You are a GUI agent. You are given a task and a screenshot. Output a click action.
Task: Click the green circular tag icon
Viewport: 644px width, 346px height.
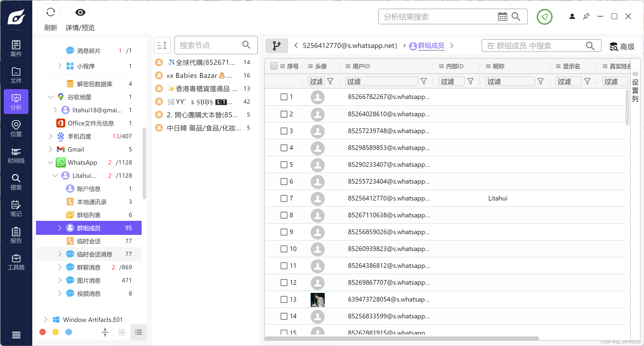[544, 17]
